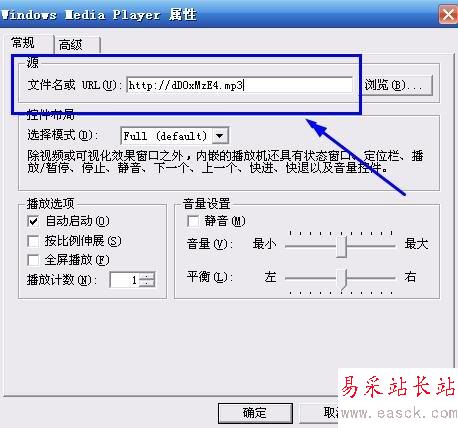Image resolution: width=458 pixels, height=428 pixels.
Task: Increase 播放计数 with the up spinner arrow
Action: [147, 276]
